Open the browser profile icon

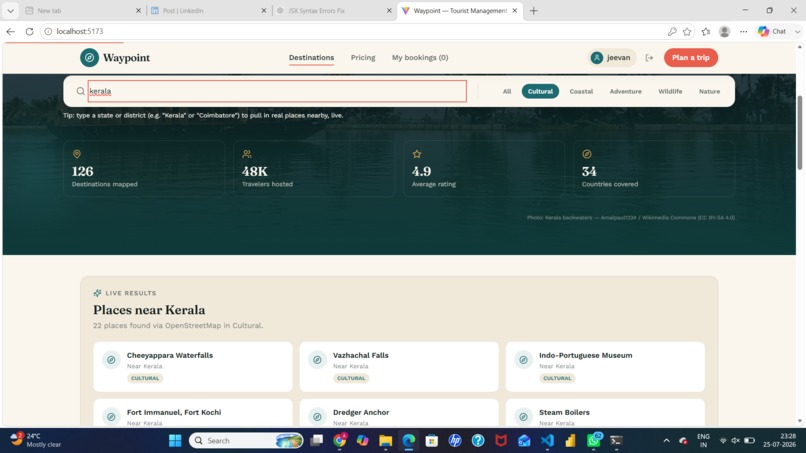[x=725, y=31]
